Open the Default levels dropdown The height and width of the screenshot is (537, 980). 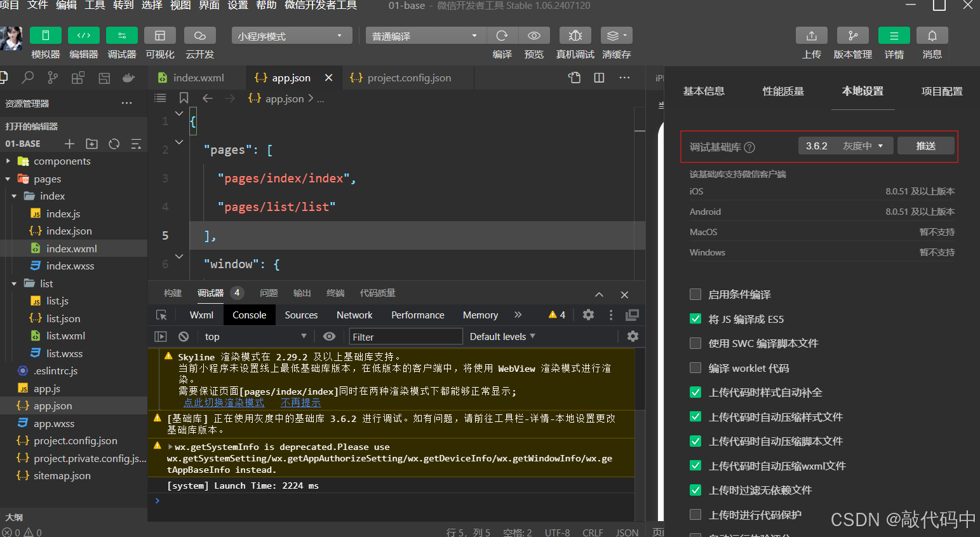pyautogui.click(x=502, y=336)
